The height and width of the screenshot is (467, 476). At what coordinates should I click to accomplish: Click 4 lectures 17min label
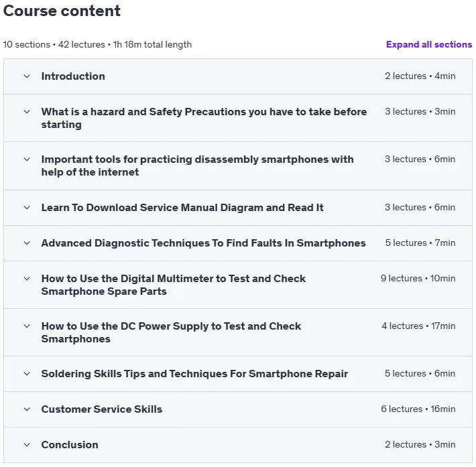(418, 326)
